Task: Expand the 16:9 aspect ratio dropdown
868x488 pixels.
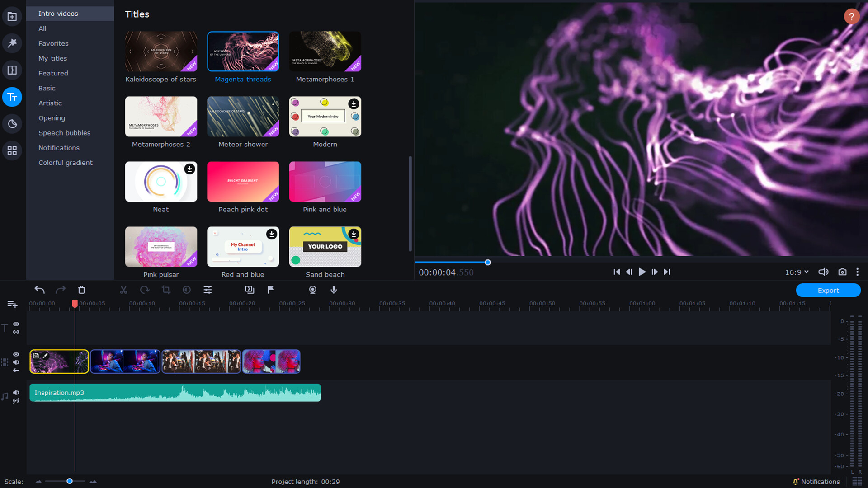Action: pos(797,272)
